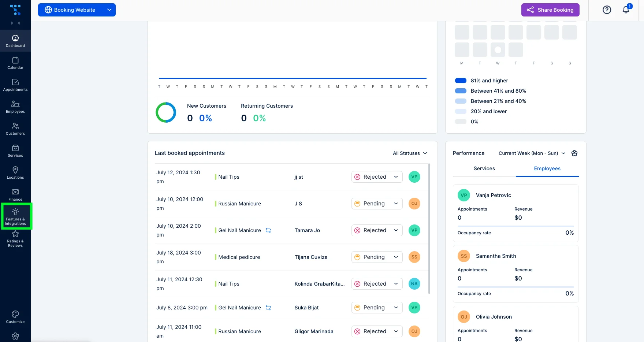The image size is (644, 342).
Task: Click SS avatar on Tijana Cuviza appointment
Action: pyautogui.click(x=414, y=257)
